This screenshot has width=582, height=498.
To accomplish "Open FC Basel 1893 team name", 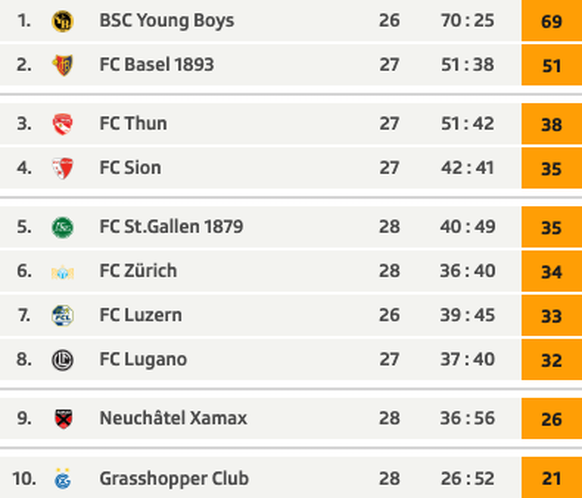I will point(157,65).
